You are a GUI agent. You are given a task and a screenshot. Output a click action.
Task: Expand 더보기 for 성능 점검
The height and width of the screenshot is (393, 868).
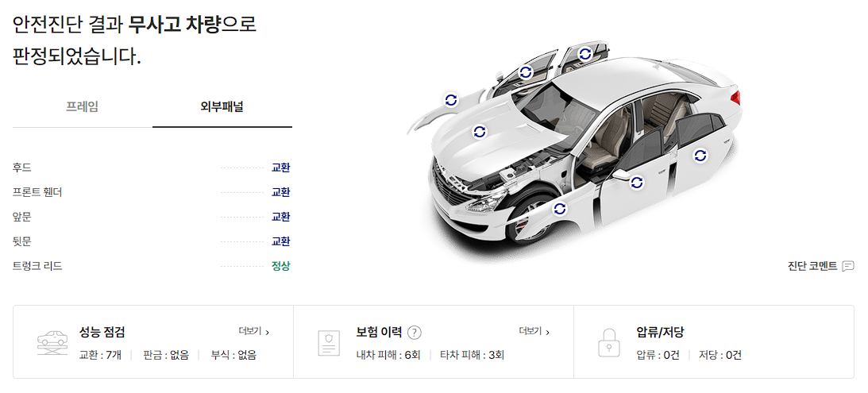tap(254, 332)
